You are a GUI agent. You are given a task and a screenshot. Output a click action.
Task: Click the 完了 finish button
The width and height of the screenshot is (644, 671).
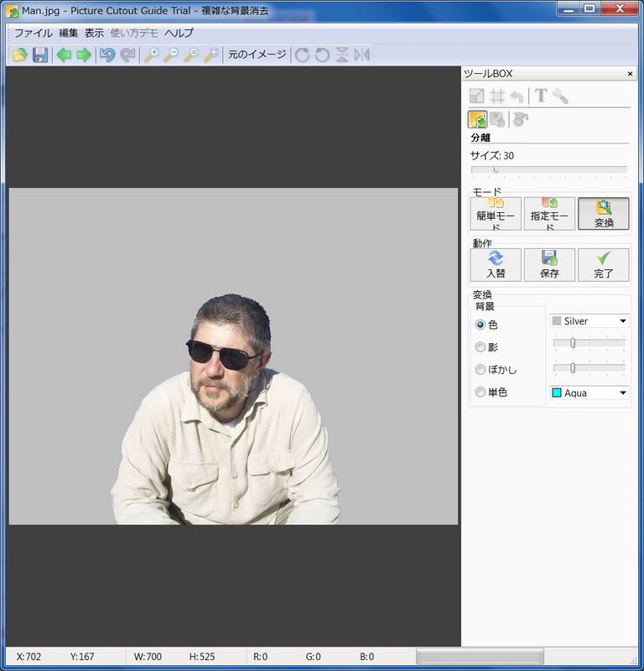(604, 265)
